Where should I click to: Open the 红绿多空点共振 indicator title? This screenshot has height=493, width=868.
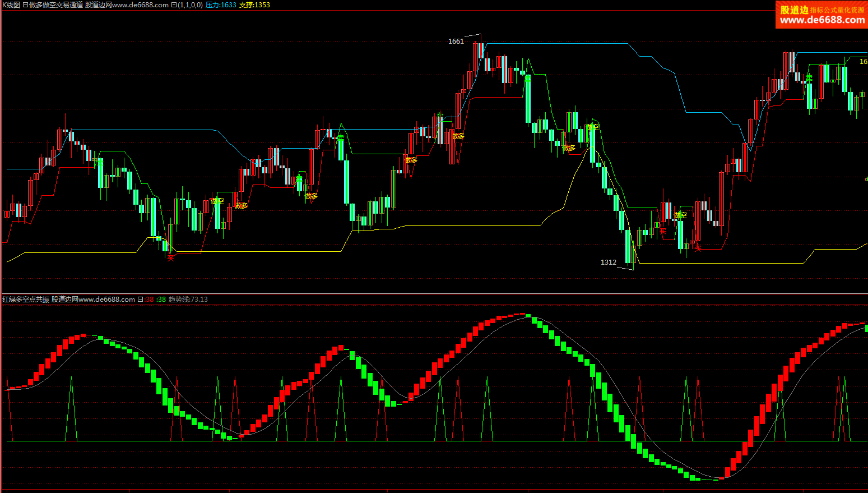26,300
